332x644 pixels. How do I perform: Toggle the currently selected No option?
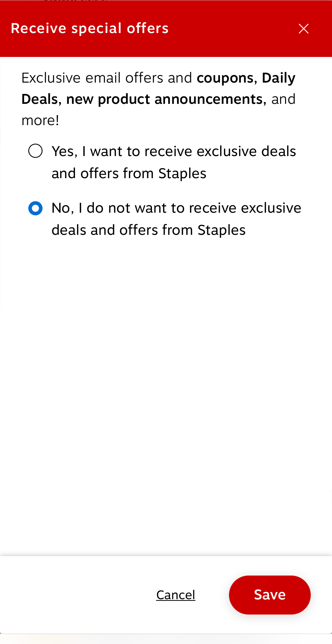click(35, 208)
